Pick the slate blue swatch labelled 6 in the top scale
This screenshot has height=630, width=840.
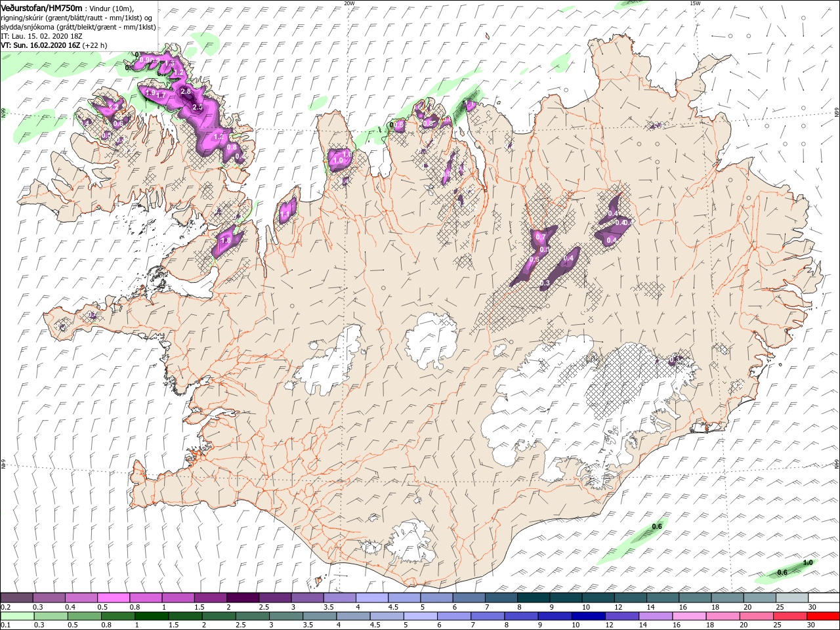coord(469,598)
